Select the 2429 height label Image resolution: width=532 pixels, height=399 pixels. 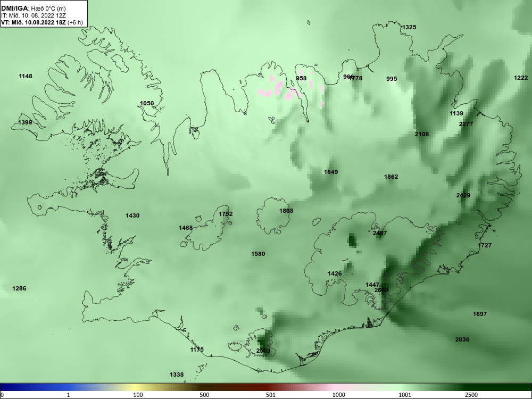(x=463, y=195)
